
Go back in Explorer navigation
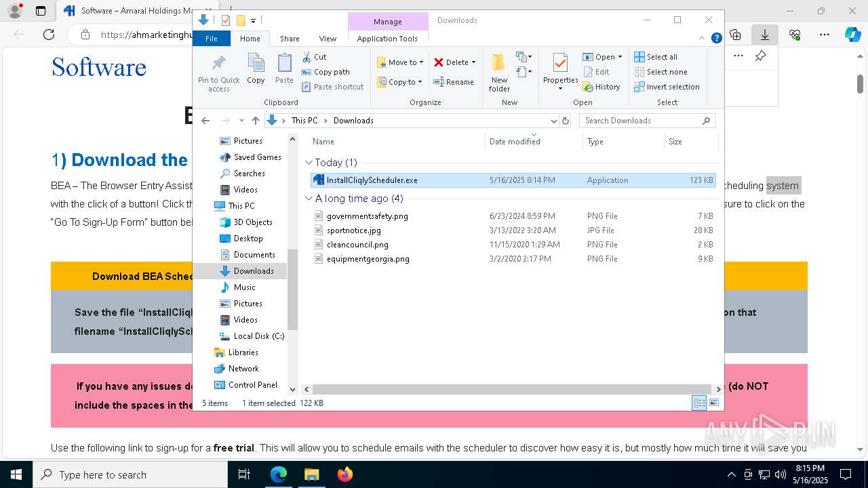[206, 121]
